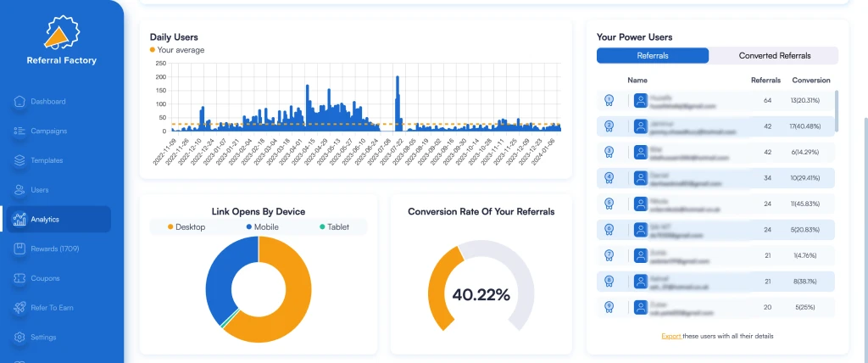The width and height of the screenshot is (868, 363).
Task: Click rank 8 medal badge icon
Action: [609, 281]
